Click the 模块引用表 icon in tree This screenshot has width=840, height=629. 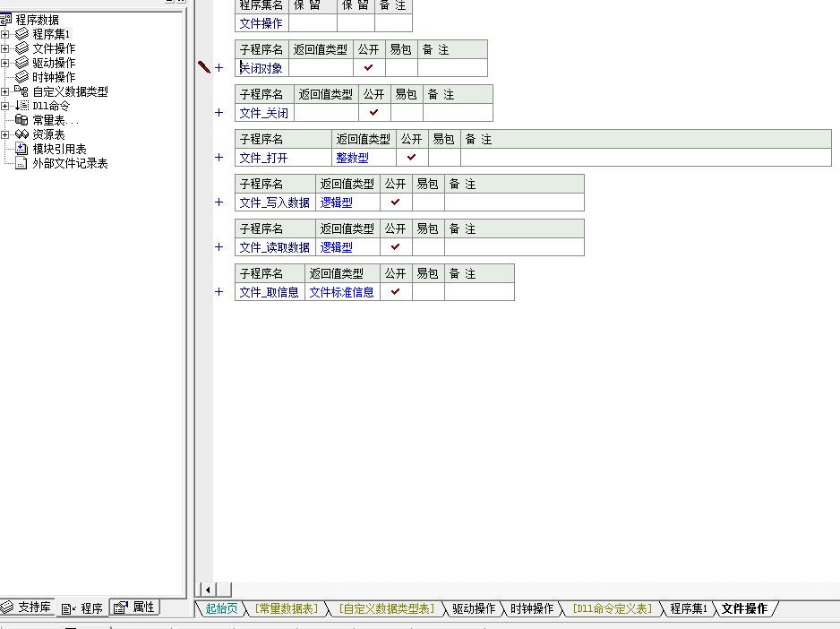(x=21, y=149)
